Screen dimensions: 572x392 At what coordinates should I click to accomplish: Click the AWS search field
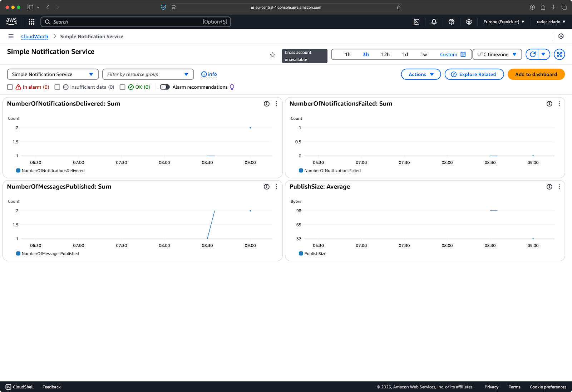coord(136,22)
